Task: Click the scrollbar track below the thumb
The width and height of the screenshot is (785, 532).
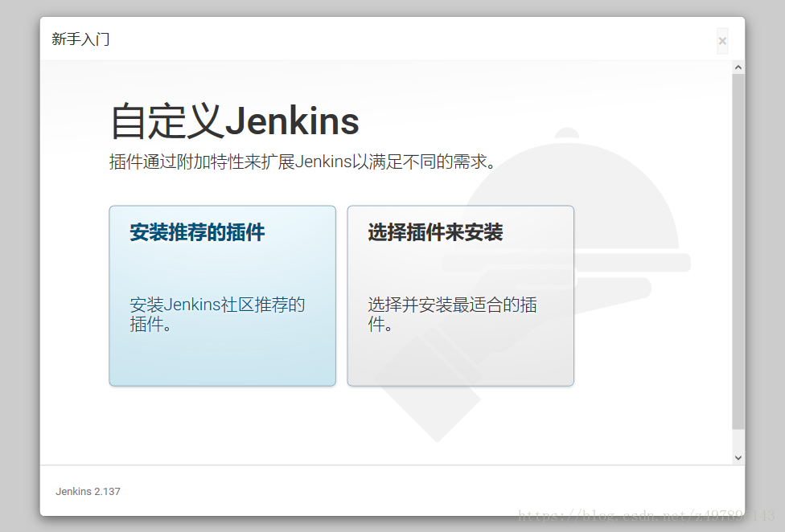Action: click(x=738, y=440)
